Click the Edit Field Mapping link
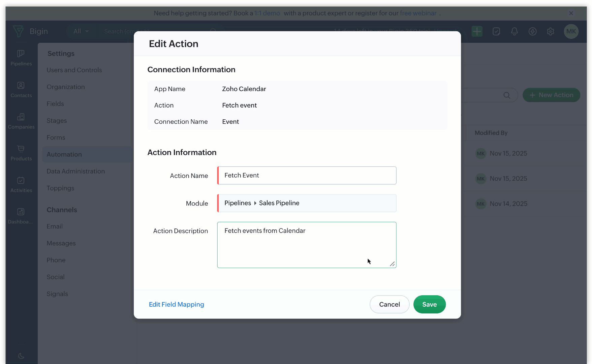The image size is (592, 364). coord(177,304)
